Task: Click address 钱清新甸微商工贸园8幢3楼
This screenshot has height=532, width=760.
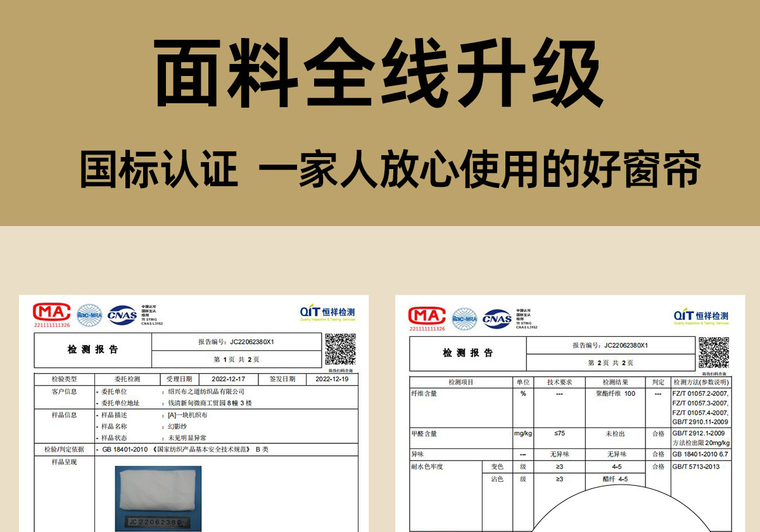Action: pyautogui.click(x=210, y=403)
